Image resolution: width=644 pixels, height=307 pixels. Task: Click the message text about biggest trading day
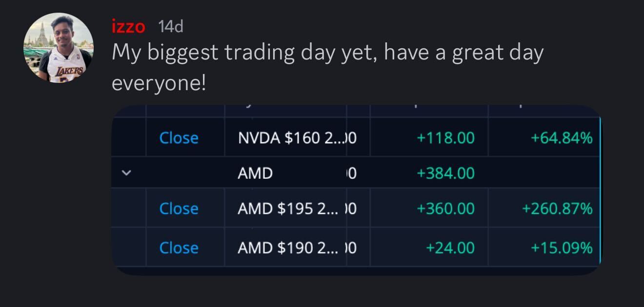(327, 53)
